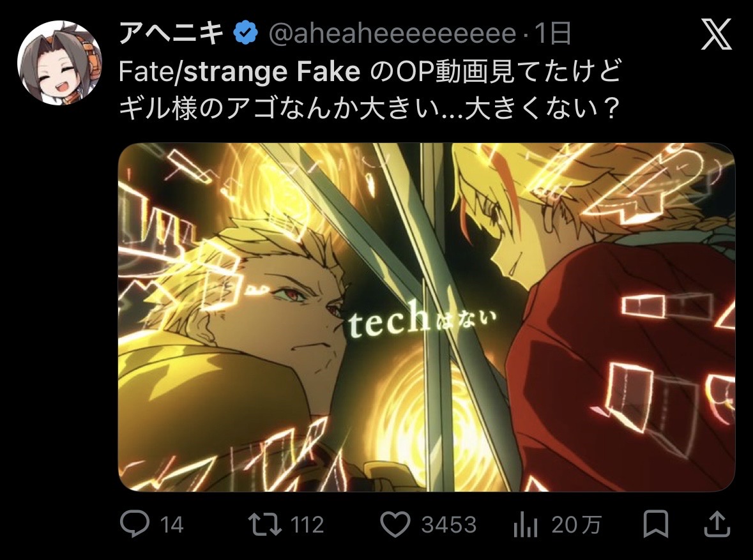Click the ギル様のアゴ tweet text line
The image size is (753, 560).
tap(369, 109)
